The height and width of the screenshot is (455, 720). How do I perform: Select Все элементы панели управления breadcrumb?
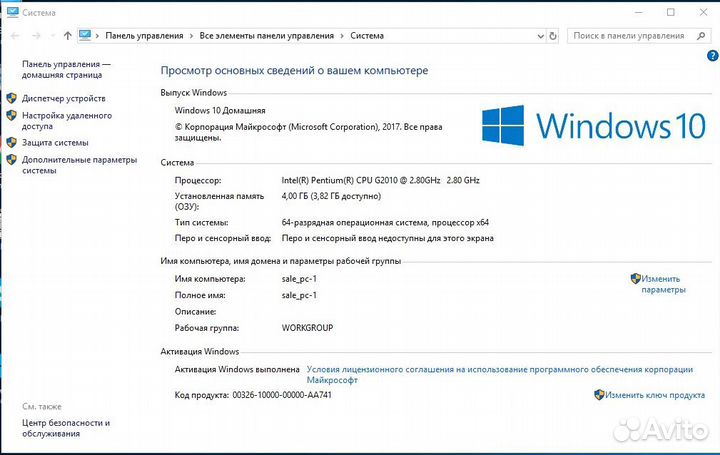click(x=266, y=36)
